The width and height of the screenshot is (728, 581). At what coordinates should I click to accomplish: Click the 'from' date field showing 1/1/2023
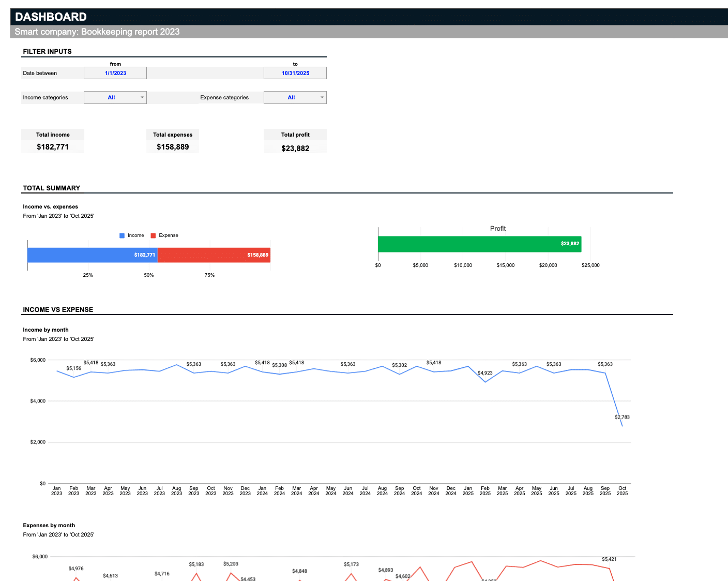[x=115, y=73]
